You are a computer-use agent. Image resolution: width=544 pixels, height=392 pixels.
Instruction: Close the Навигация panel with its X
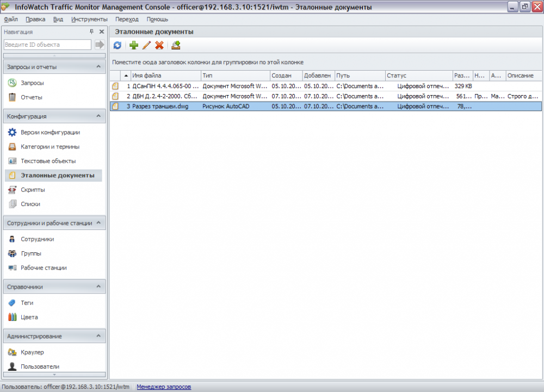(x=102, y=32)
